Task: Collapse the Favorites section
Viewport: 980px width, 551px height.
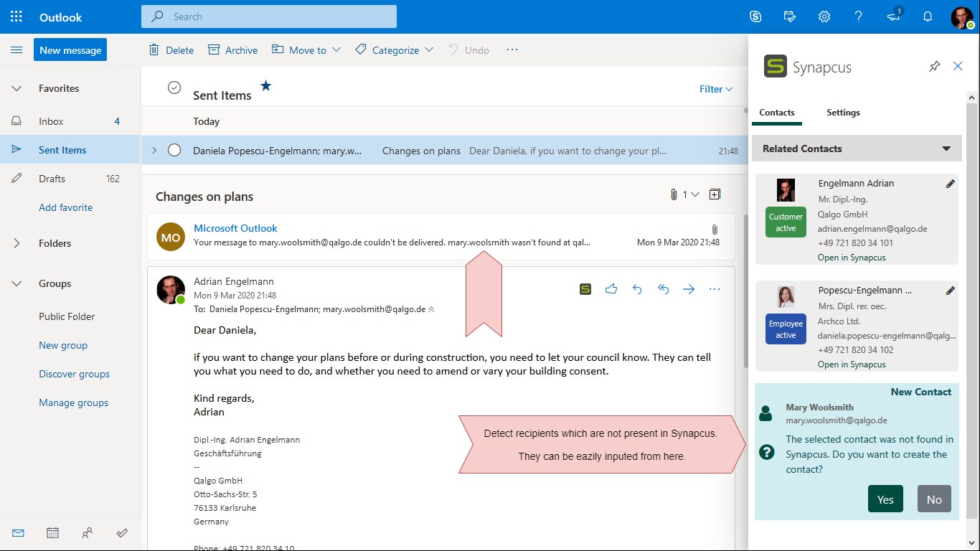Action: [17, 88]
